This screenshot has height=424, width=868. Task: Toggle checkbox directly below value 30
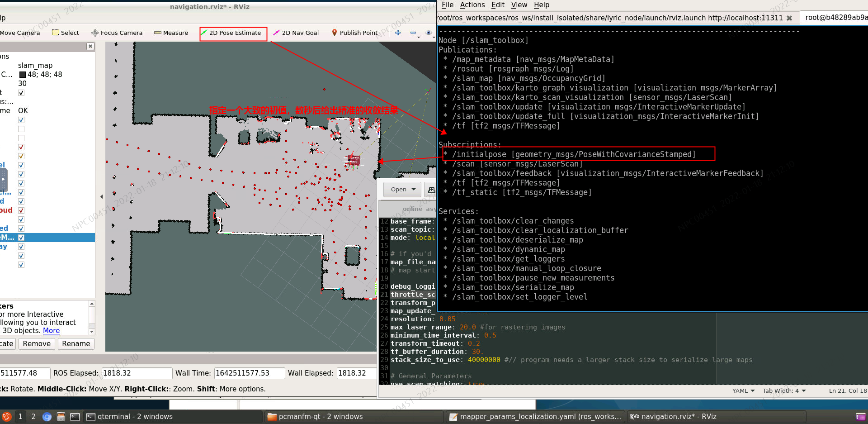pos(21,93)
